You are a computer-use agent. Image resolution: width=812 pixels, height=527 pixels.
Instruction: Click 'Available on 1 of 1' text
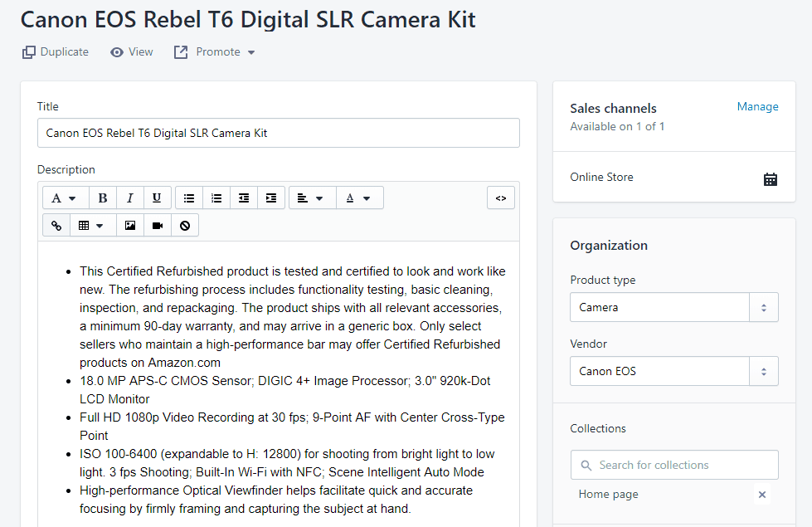pos(617,126)
